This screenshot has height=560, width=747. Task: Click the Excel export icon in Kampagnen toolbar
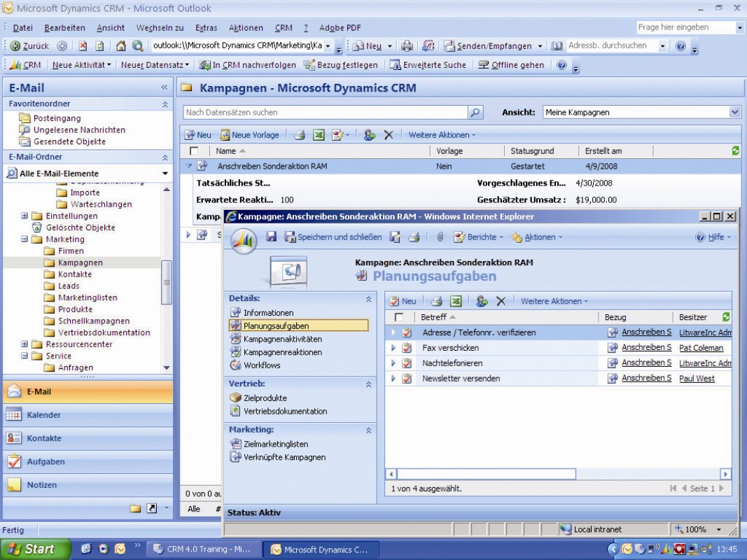click(x=319, y=135)
